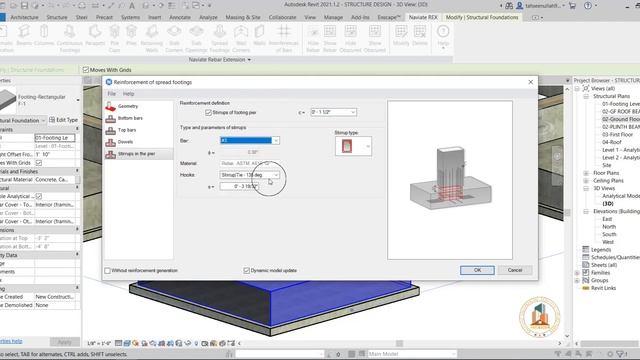Toggle Dynamic model update checkbox

point(247,270)
